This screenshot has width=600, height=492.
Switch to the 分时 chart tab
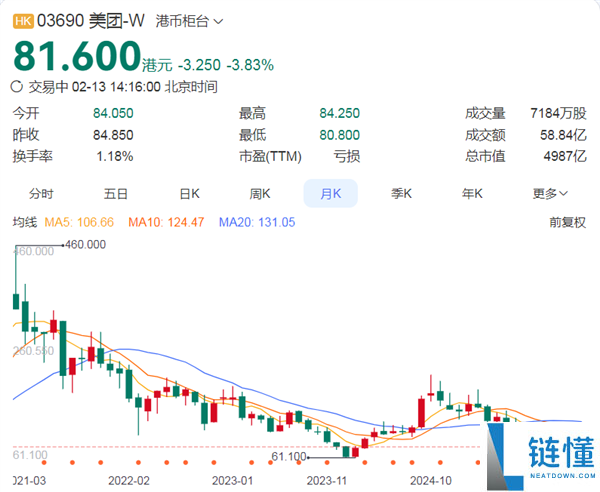pos(41,194)
